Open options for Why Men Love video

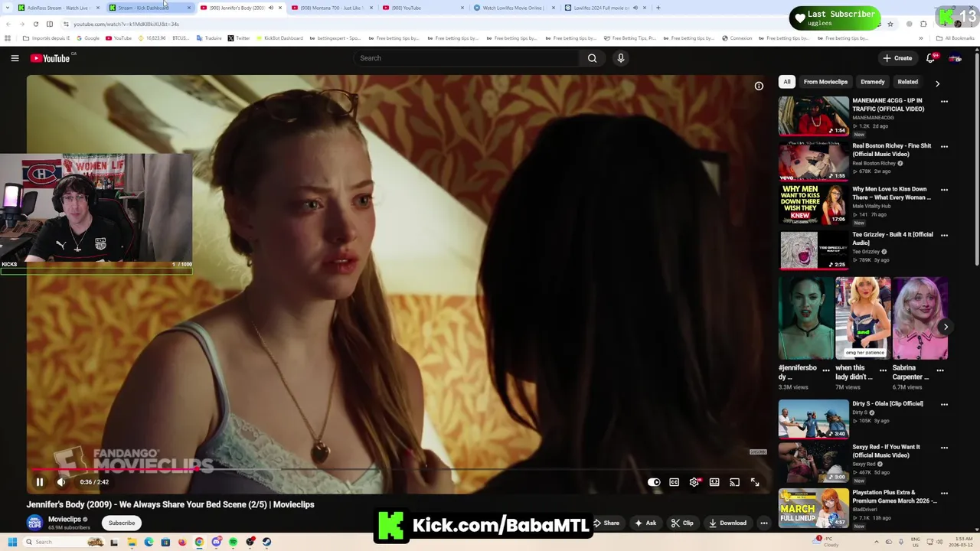click(944, 190)
